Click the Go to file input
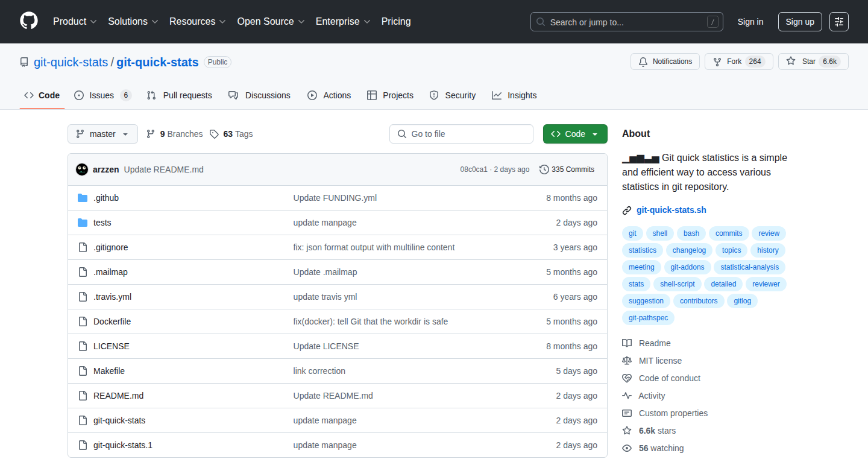The height and width of the screenshot is (459, 868). [461, 134]
